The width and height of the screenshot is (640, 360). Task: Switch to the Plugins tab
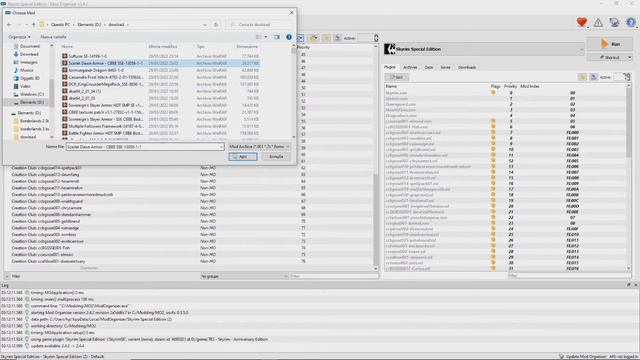[x=390, y=67]
